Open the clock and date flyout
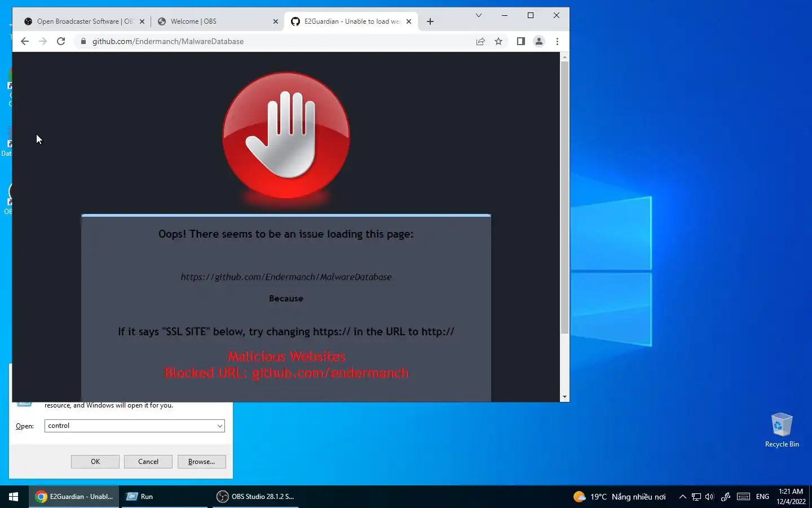The height and width of the screenshot is (508, 812). [x=791, y=497]
